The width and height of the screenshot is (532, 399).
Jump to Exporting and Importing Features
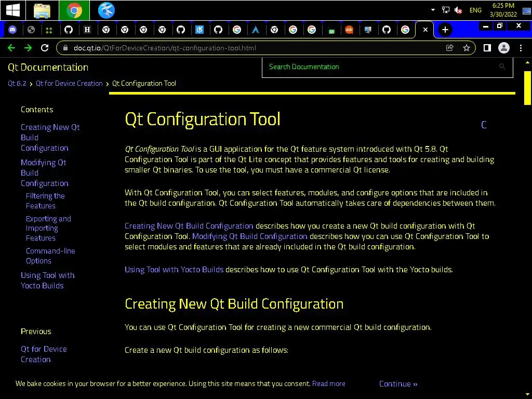(x=48, y=229)
